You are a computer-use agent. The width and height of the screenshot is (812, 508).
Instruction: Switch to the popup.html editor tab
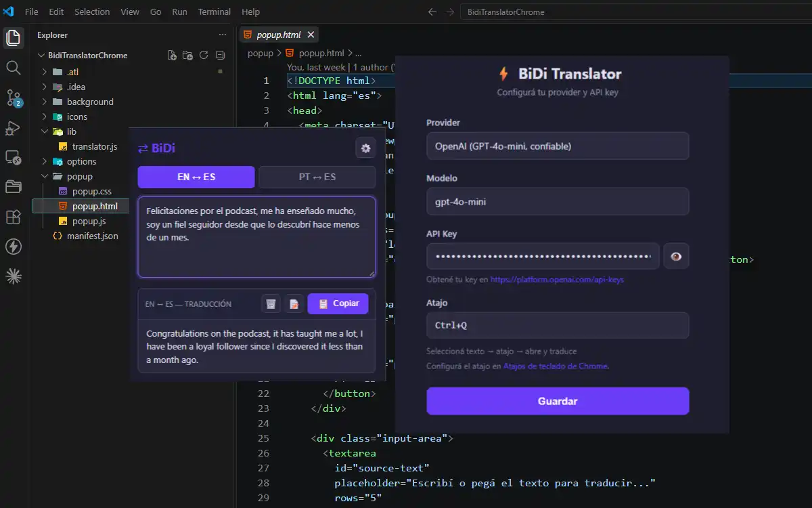278,35
